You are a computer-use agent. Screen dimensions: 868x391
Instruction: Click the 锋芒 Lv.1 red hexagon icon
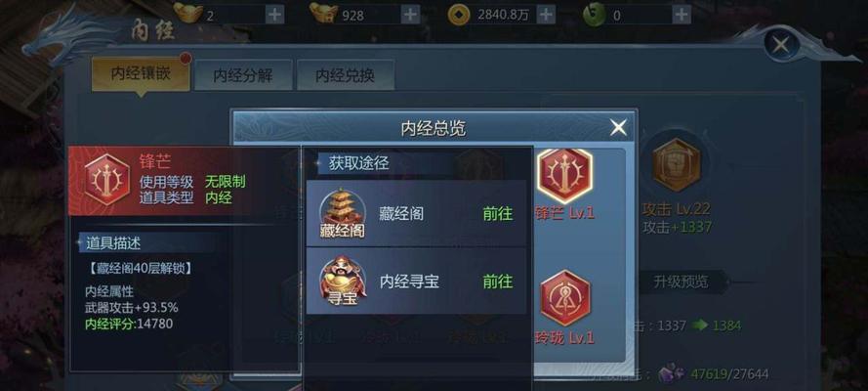pos(565,175)
